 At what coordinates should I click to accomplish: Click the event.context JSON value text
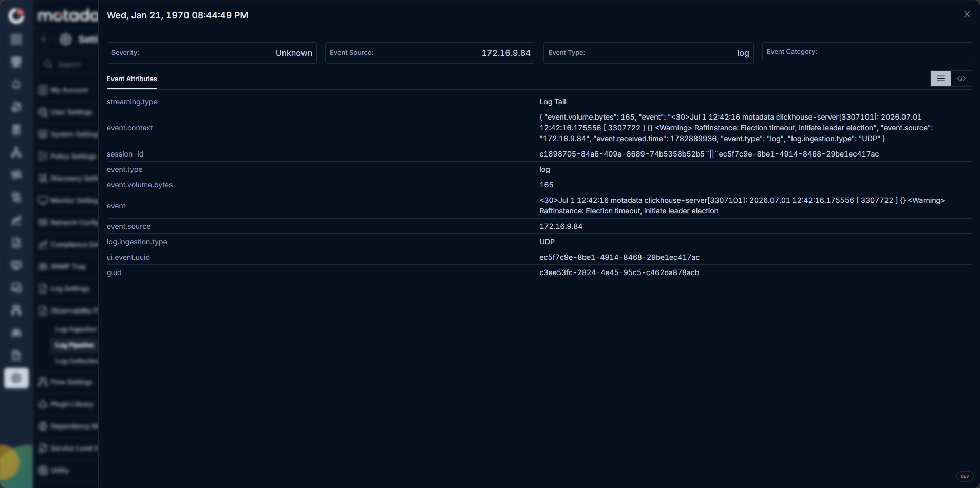tap(736, 128)
